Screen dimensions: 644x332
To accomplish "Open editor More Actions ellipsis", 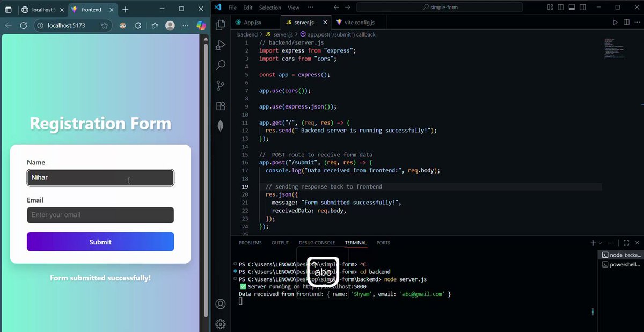I will point(637,23).
